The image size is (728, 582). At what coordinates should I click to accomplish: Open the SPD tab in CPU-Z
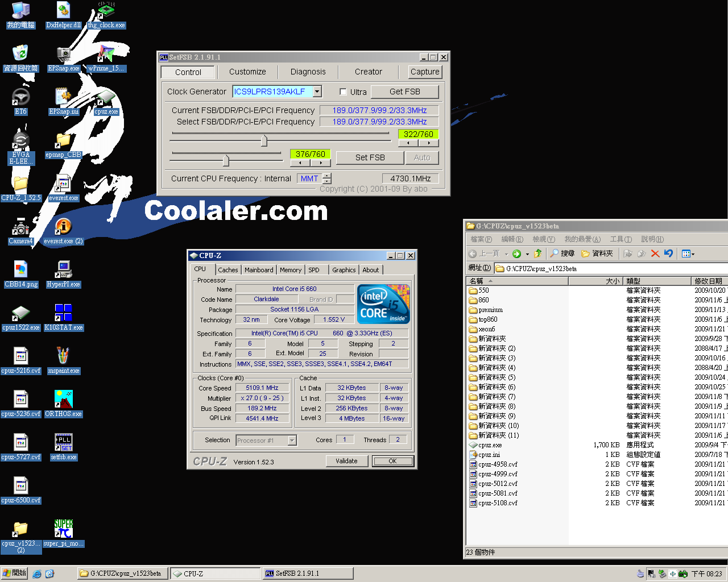coord(314,270)
